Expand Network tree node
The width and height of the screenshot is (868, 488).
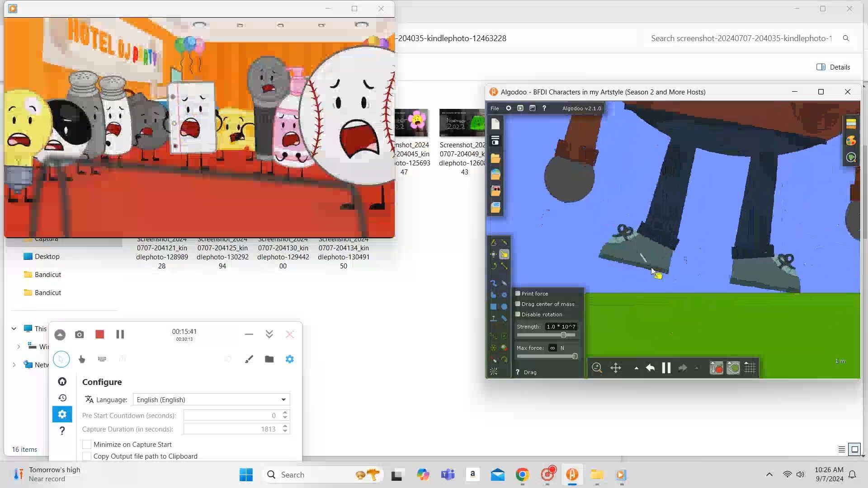click(14, 365)
